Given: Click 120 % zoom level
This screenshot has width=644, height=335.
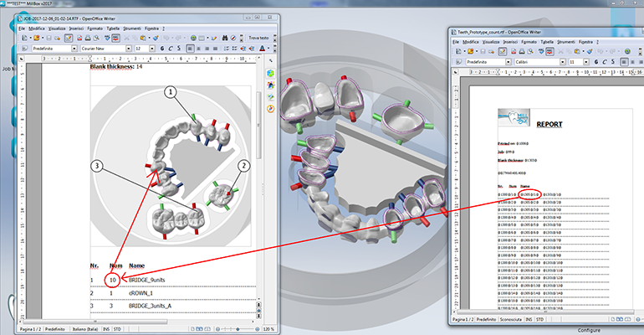Looking at the screenshot, I should (268, 329).
